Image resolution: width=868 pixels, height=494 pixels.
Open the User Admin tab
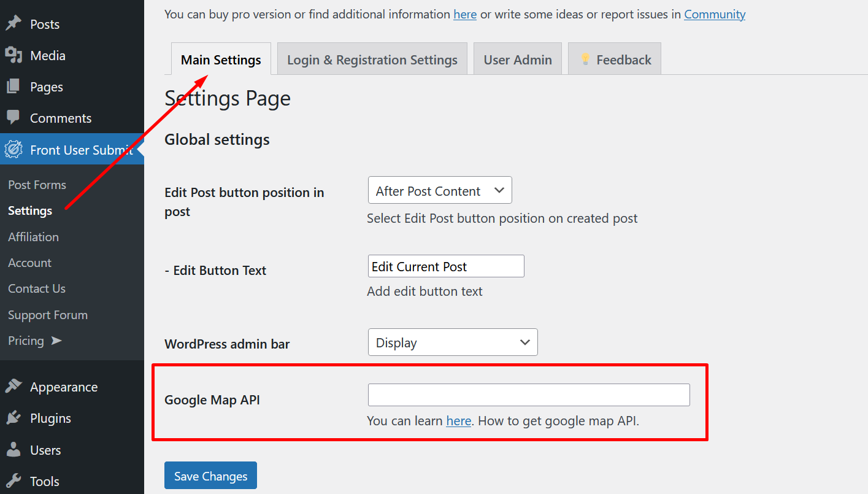coord(517,59)
